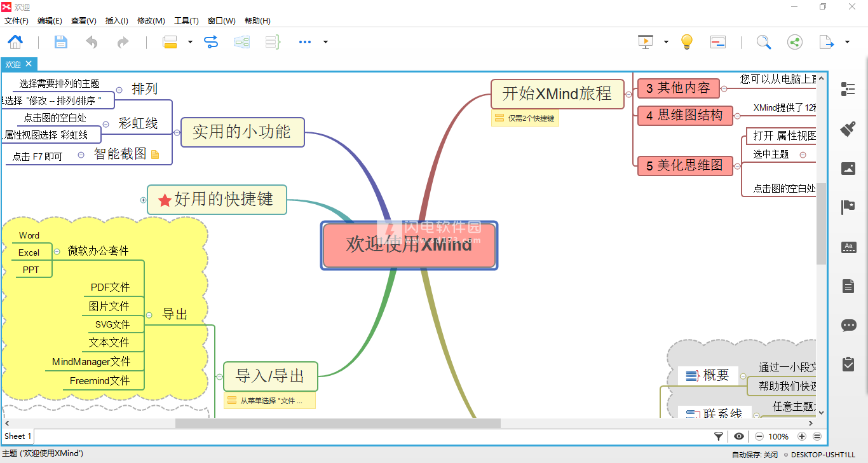Image resolution: width=868 pixels, height=463 pixels.
Task: Open the export dropdown arrow
Action: (847, 42)
